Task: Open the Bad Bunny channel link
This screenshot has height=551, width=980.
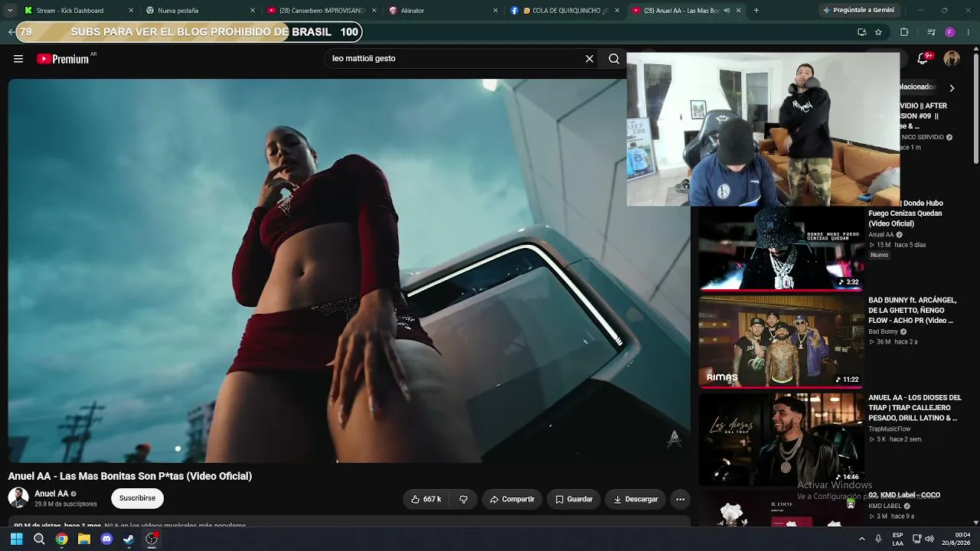Action: click(x=883, y=332)
